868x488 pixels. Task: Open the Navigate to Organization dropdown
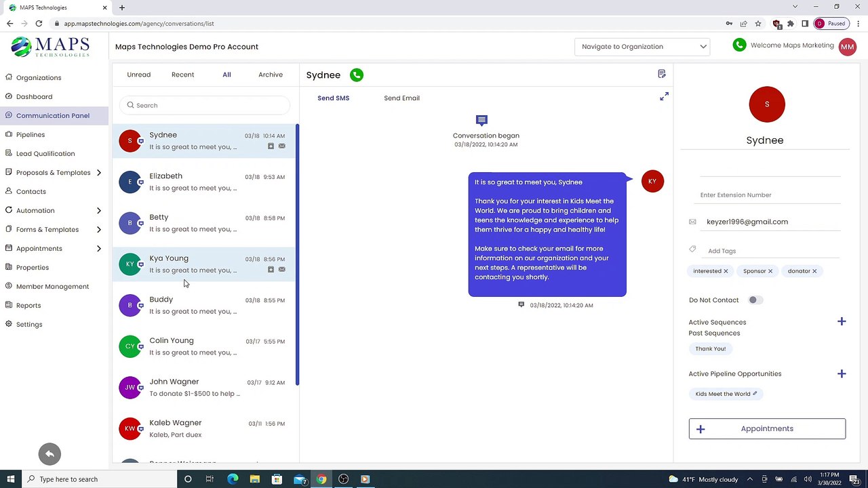pyautogui.click(x=643, y=47)
